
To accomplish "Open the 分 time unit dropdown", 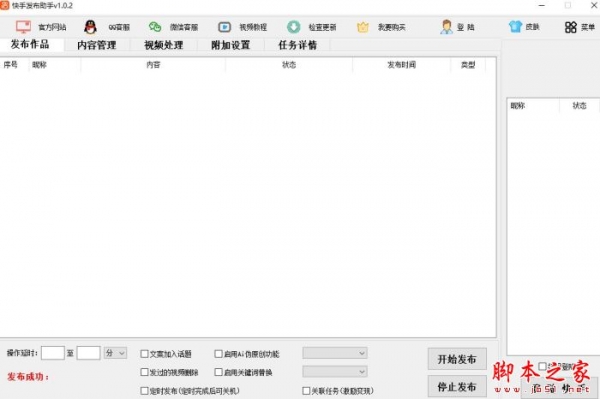I will click(115, 353).
